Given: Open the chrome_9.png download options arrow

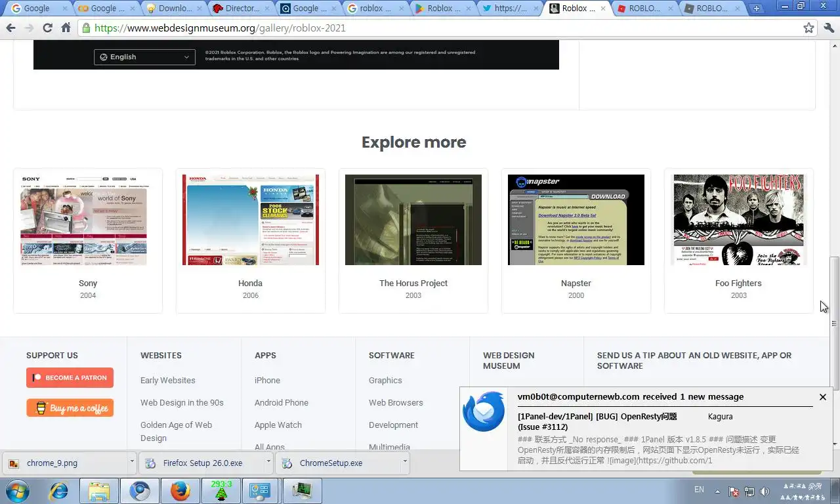Looking at the screenshot, I should [132, 462].
